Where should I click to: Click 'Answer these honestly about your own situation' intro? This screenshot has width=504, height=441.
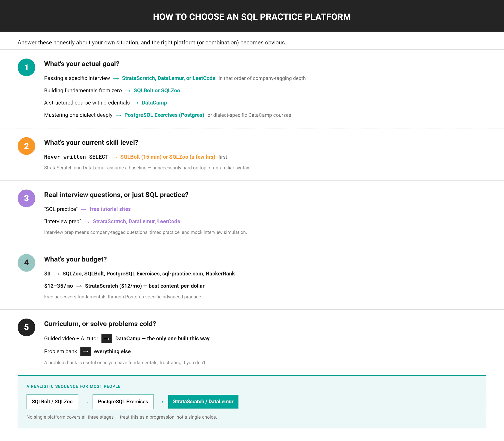pyautogui.click(x=152, y=42)
